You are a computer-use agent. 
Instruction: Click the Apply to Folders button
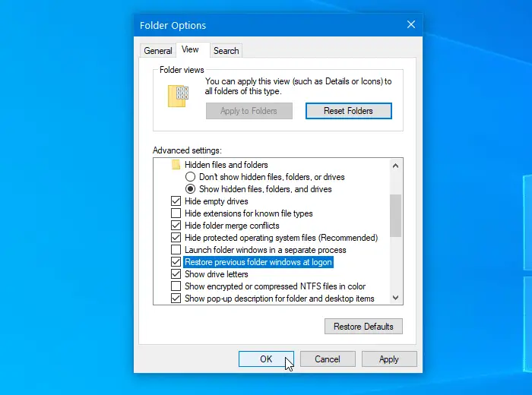pos(249,111)
